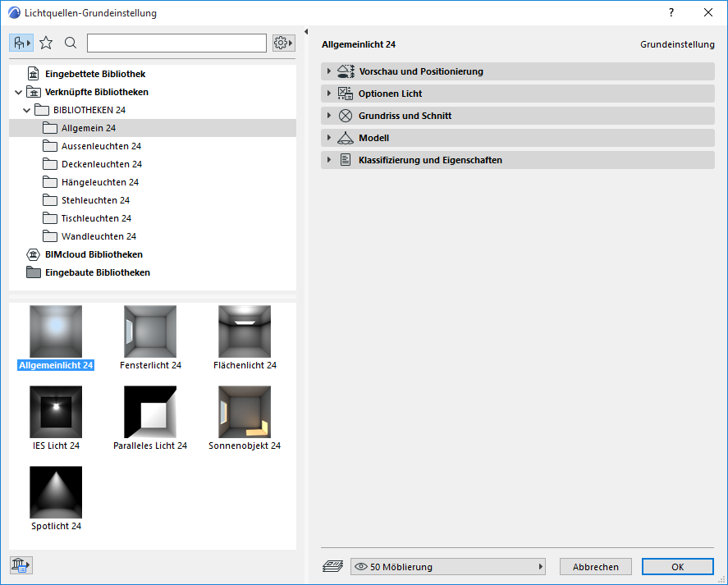
Task: Open the 50 Möblierung layer dropdown
Action: [448, 567]
